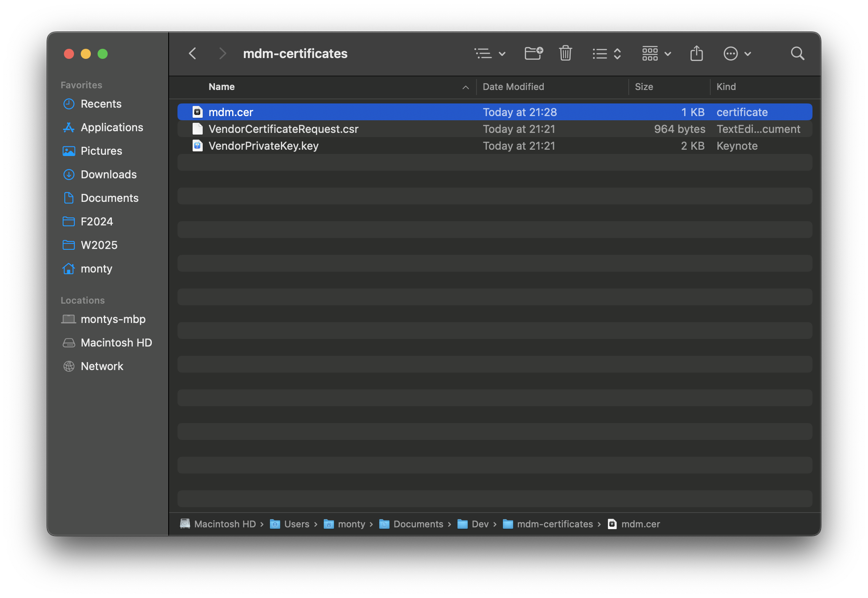Go back with the left chevron
Viewport: 868px width, 598px height.
[x=193, y=53]
